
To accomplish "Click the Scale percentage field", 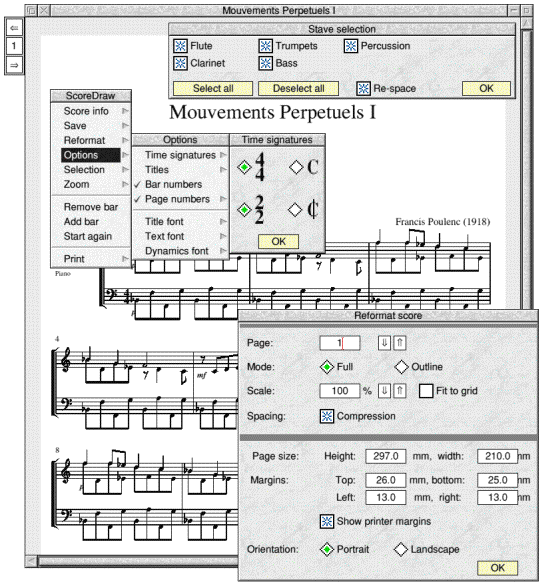I will pos(340,391).
